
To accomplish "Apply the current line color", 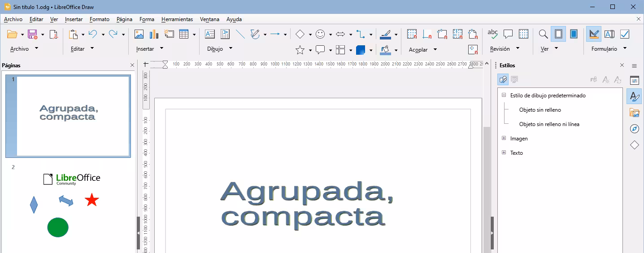I will click(x=385, y=34).
